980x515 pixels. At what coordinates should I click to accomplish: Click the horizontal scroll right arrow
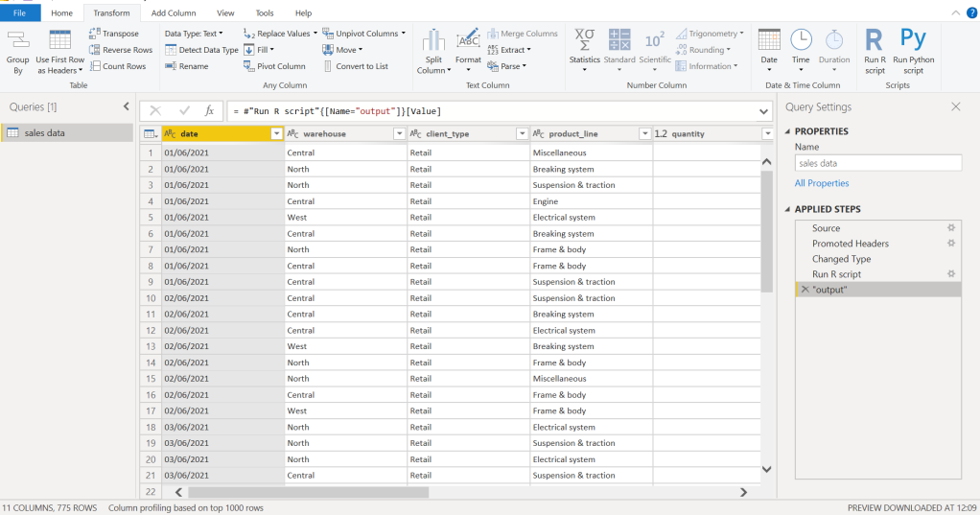point(743,493)
